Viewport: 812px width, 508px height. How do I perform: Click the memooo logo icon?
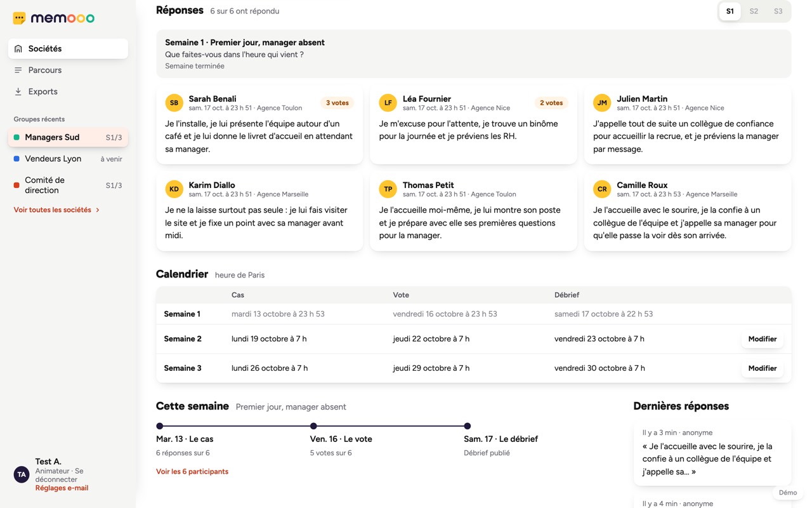tap(20, 18)
